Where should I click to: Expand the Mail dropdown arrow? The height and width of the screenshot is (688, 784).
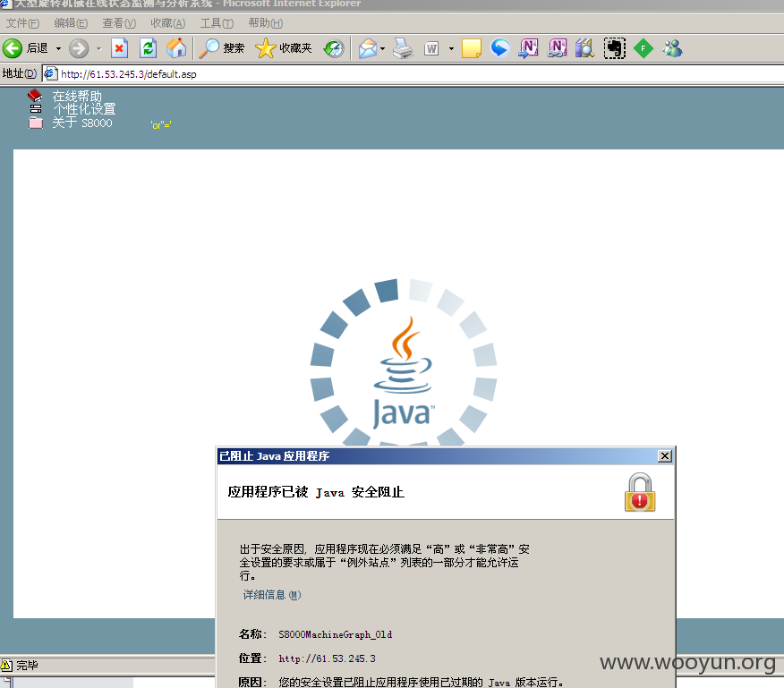tap(382, 48)
